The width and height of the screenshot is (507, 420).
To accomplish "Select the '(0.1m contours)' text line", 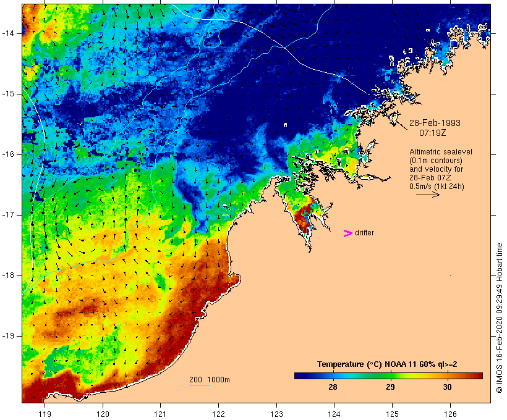I will click(x=436, y=161).
